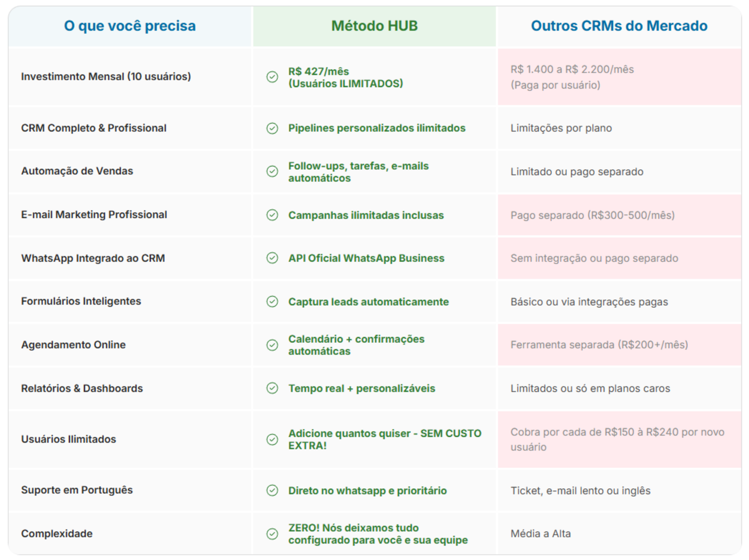Click the Investimento Mensal (10 usuários) row label
749x560 pixels.
106,76
